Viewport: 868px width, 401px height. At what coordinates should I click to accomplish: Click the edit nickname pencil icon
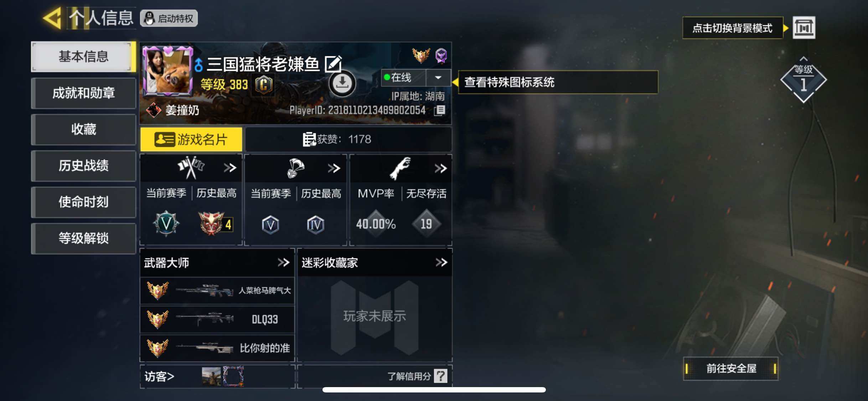333,64
